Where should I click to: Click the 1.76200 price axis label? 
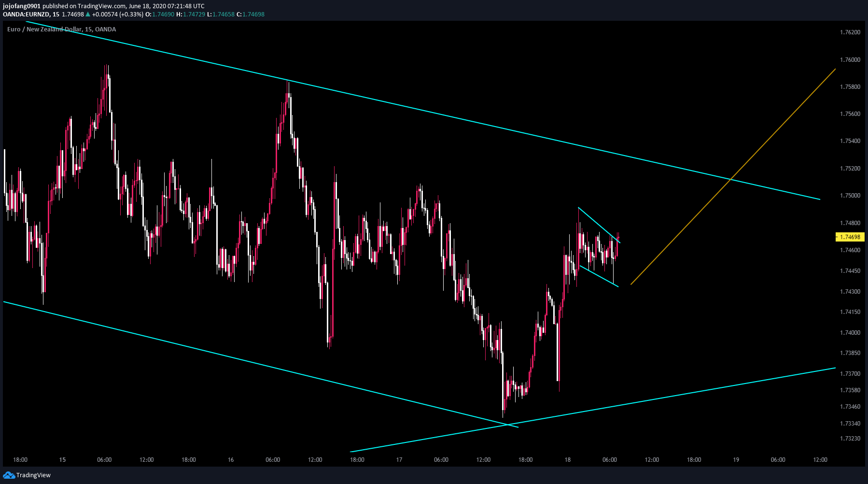tap(850, 32)
